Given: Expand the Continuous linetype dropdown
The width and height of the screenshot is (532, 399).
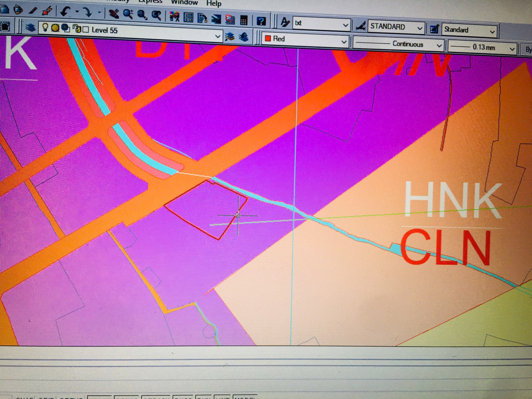Looking at the screenshot, I should coord(439,45).
